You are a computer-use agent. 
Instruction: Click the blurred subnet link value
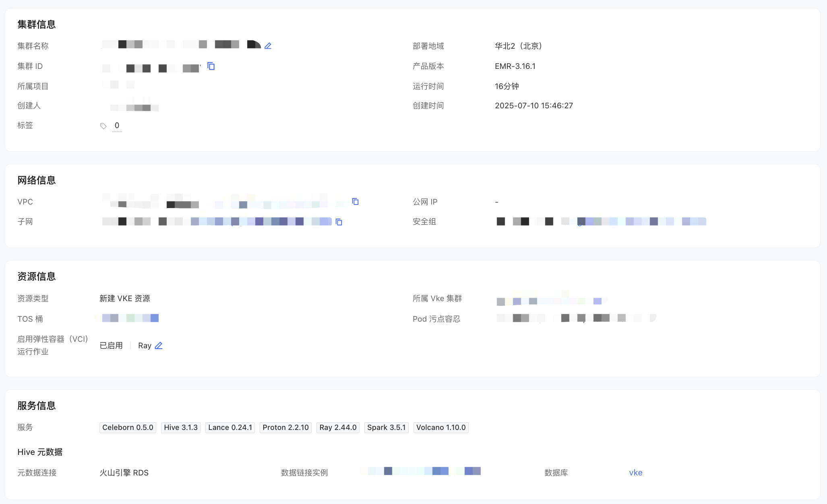261,221
